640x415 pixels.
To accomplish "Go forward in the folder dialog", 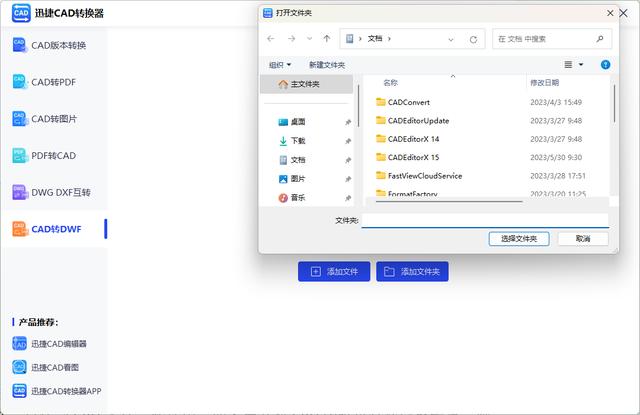I will coord(291,39).
